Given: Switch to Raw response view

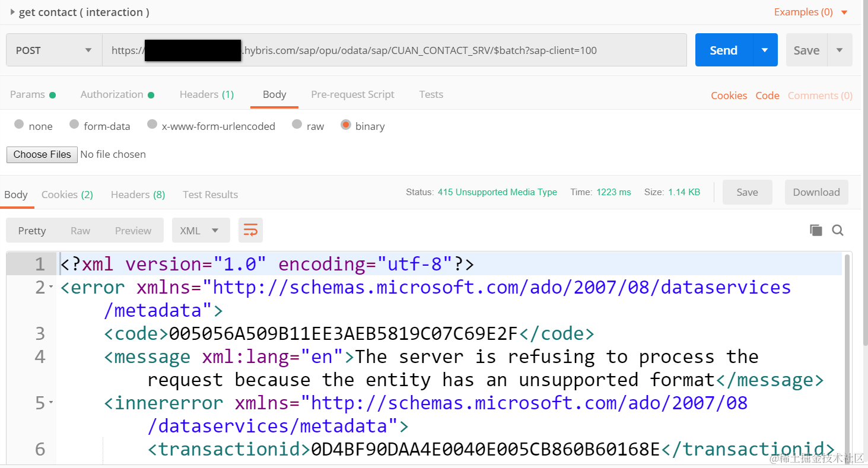Looking at the screenshot, I should [80, 231].
